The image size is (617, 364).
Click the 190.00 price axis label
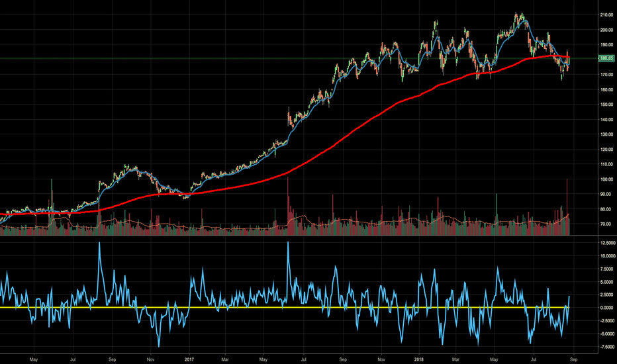(606, 45)
